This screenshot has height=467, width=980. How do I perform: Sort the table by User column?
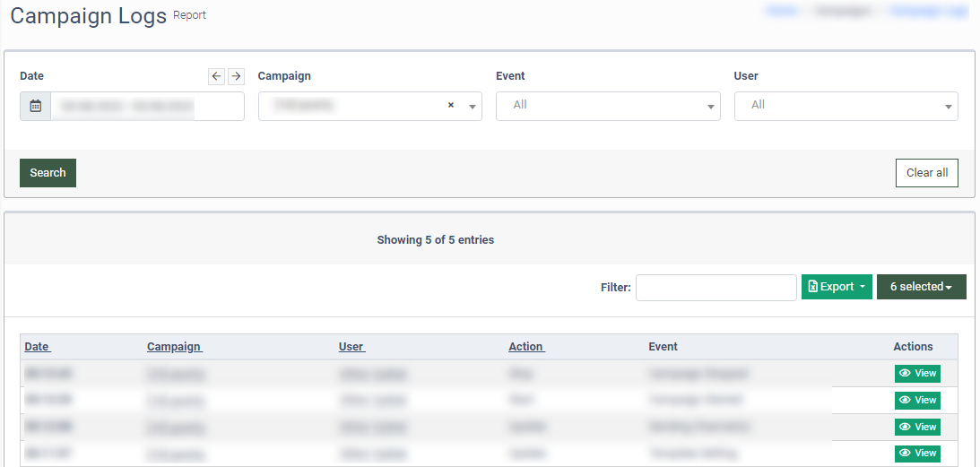coord(351,347)
